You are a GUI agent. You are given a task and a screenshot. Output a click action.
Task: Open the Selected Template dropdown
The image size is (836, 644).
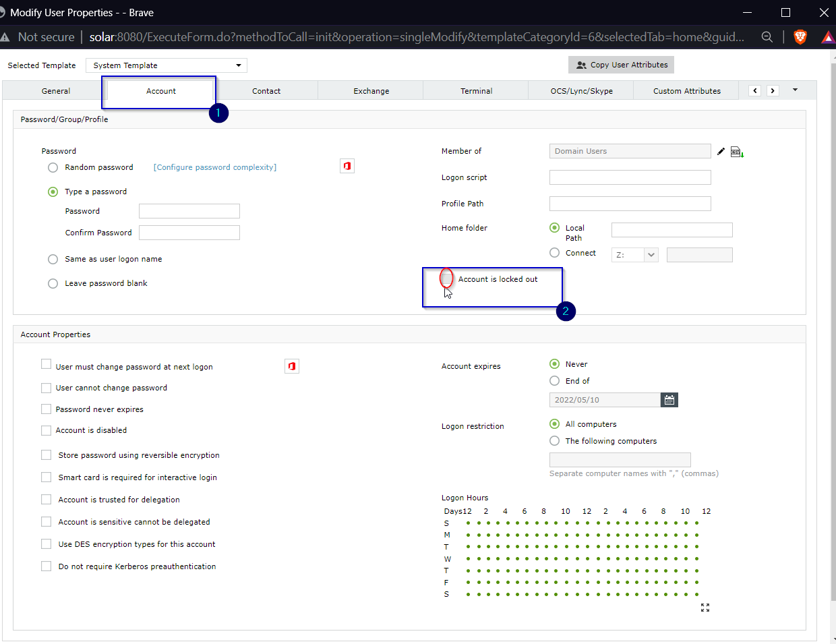click(x=167, y=65)
